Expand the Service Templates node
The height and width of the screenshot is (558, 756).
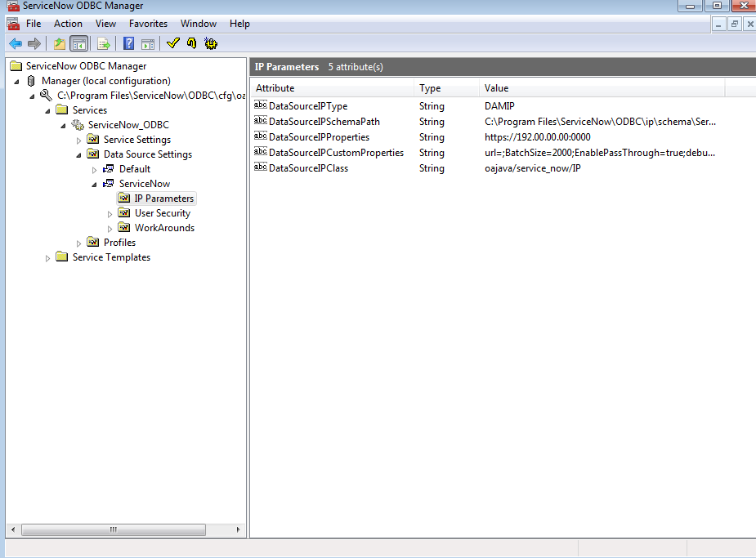click(x=47, y=258)
